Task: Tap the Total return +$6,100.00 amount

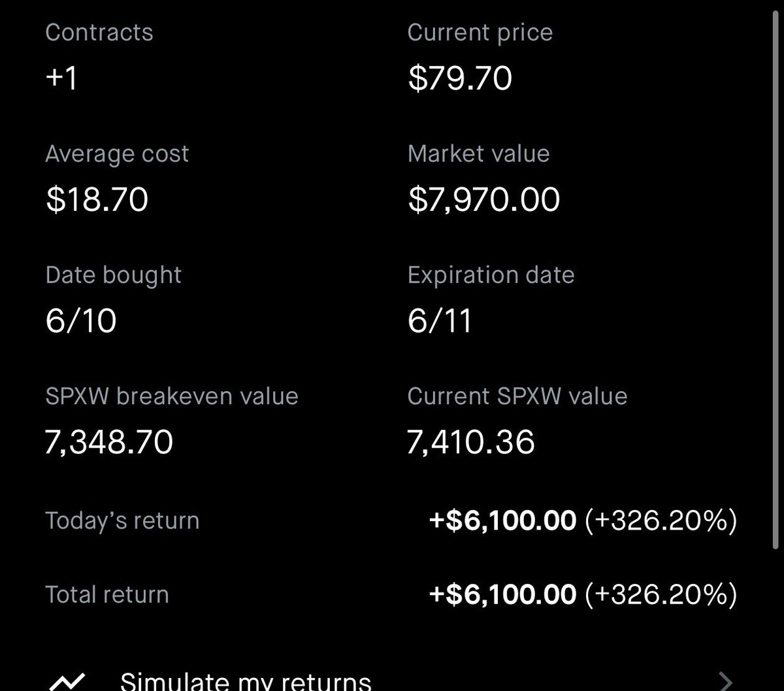Action: click(x=503, y=594)
